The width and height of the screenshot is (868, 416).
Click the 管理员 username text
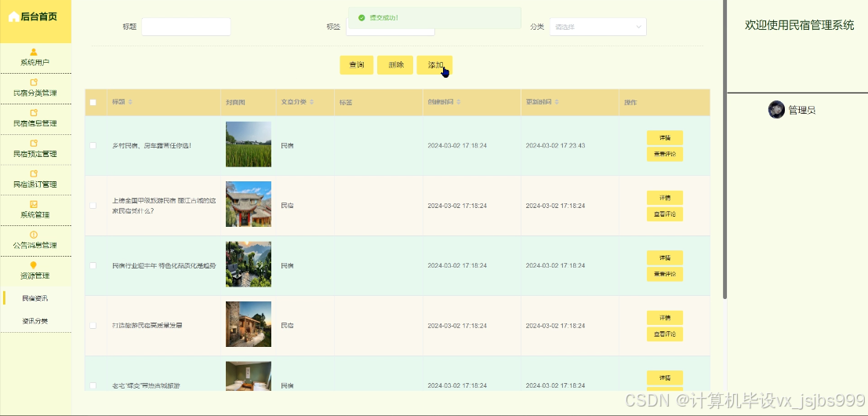coord(802,110)
